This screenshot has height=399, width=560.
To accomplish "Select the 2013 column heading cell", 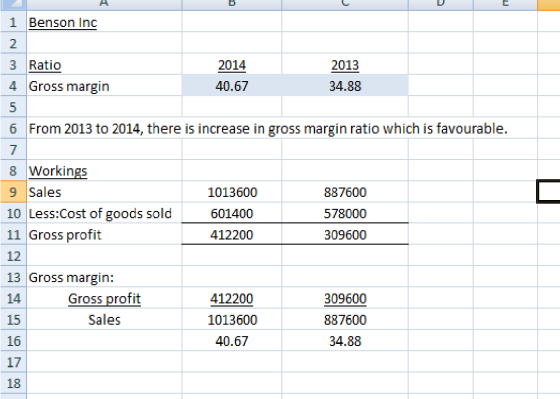I will (x=345, y=65).
